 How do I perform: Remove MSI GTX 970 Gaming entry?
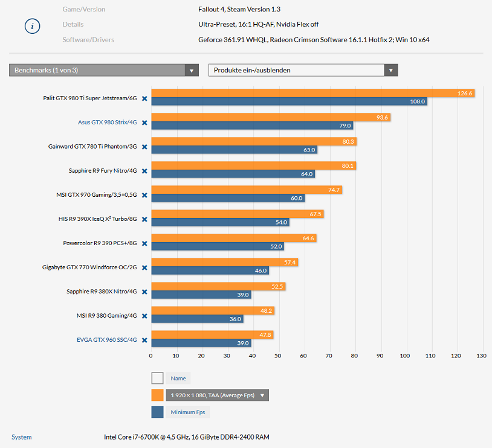coord(144,195)
